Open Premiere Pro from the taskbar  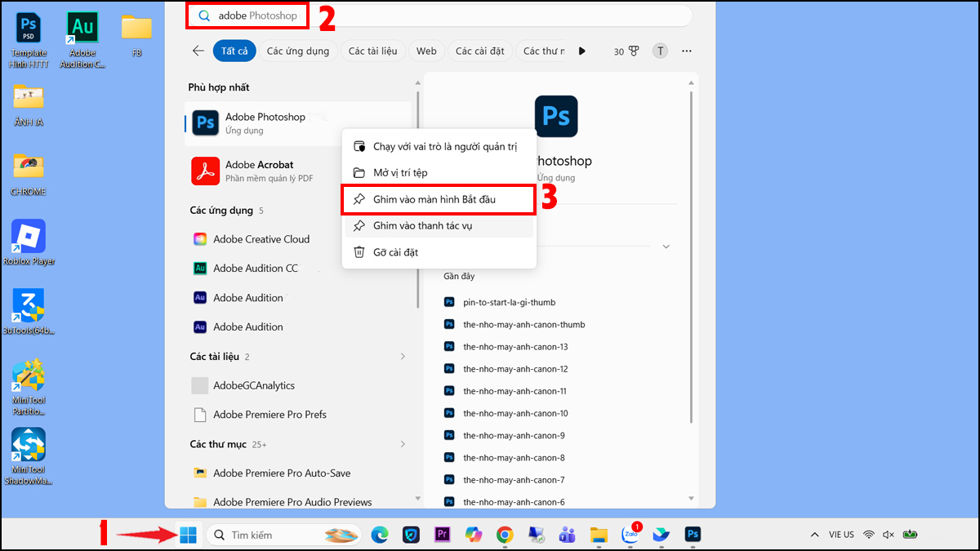[x=443, y=535]
